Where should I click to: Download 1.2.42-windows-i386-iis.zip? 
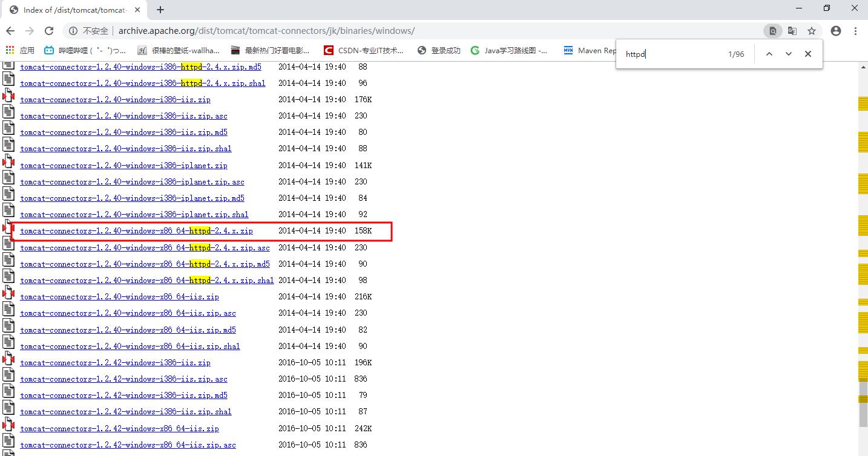tap(115, 362)
